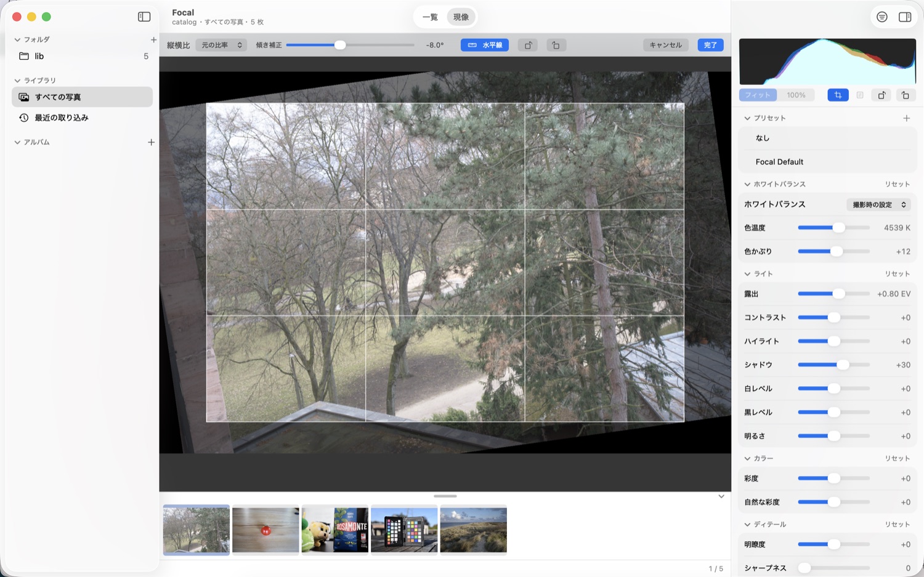
Task: Collapse the ライト adjustments section
Action: tap(747, 274)
